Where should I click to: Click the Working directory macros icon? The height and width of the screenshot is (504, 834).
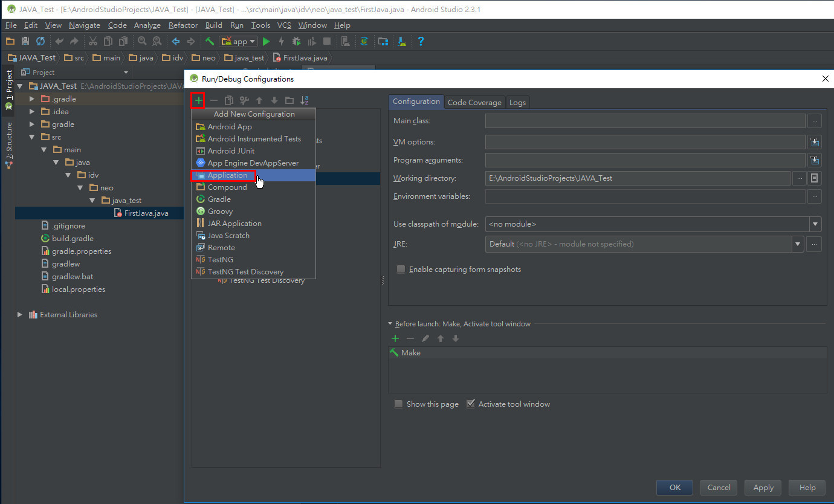[x=815, y=178]
